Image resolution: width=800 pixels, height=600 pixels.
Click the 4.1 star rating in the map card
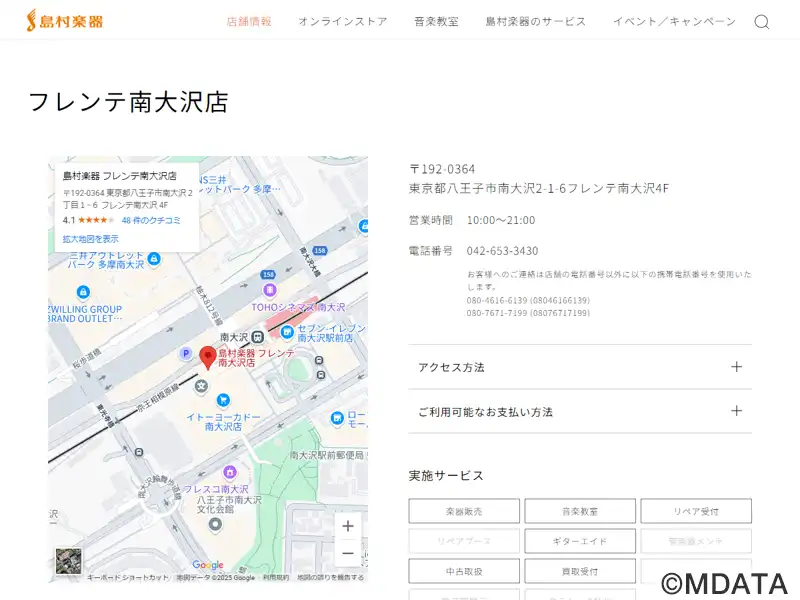88,220
